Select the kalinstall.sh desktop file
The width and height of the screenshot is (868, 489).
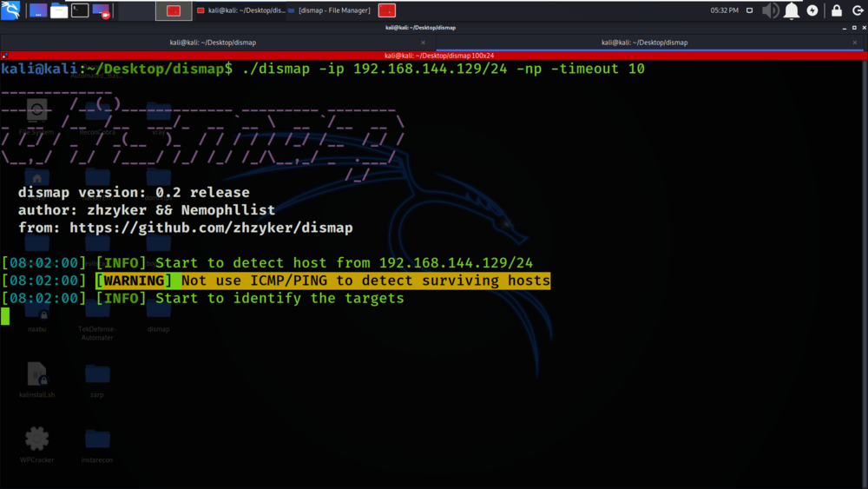[x=37, y=380]
